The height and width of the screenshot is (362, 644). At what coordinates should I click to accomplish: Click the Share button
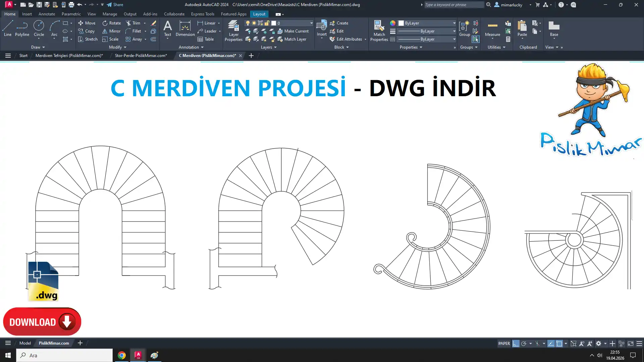tap(115, 5)
